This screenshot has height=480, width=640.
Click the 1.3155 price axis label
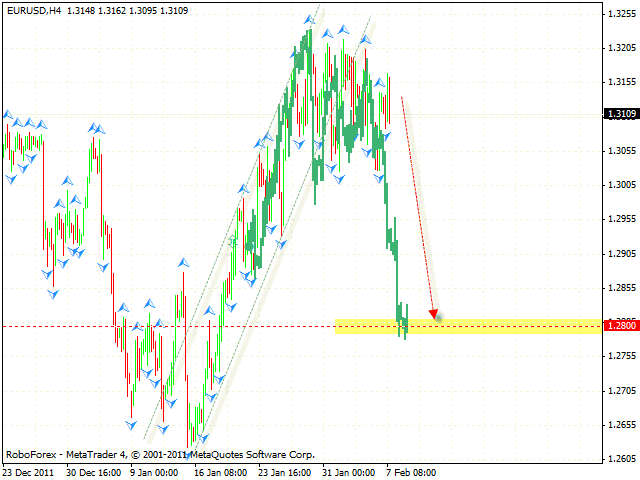coord(622,82)
